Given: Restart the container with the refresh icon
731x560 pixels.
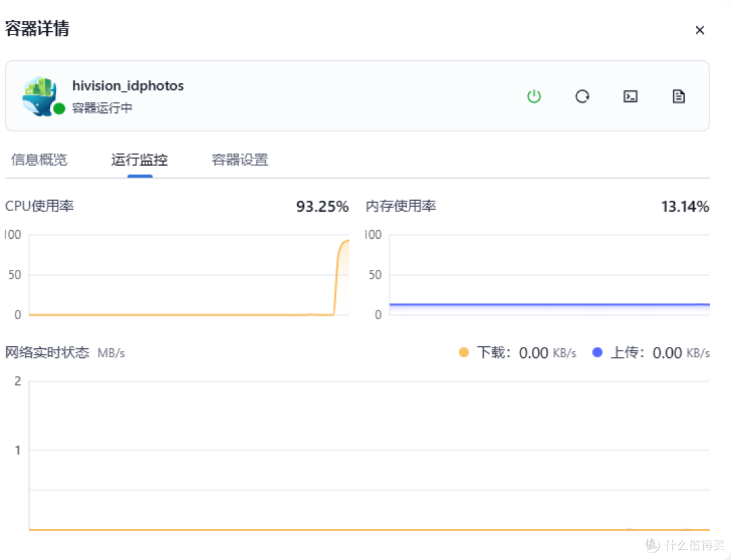Looking at the screenshot, I should [x=582, y=97].
